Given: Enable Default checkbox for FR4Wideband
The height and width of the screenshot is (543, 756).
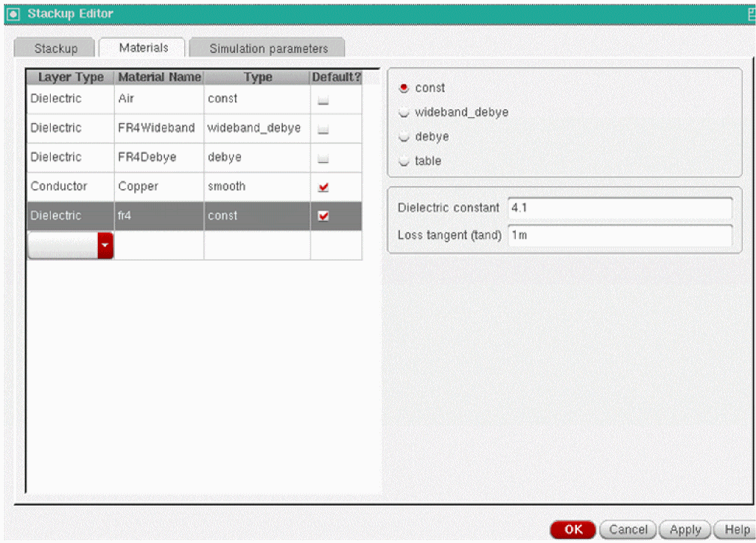Looking at the screenshot, I should pyautogui.click(x=323, y=129).
